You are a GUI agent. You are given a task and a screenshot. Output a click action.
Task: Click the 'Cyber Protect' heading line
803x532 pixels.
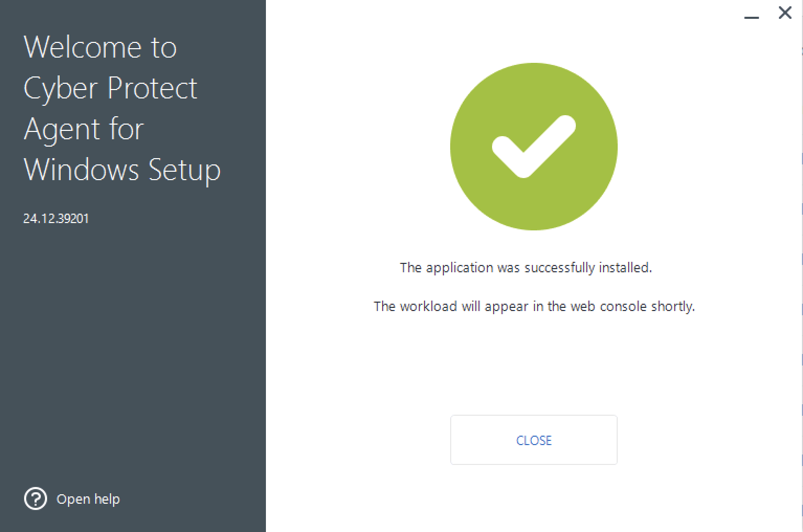click(110, 88)
